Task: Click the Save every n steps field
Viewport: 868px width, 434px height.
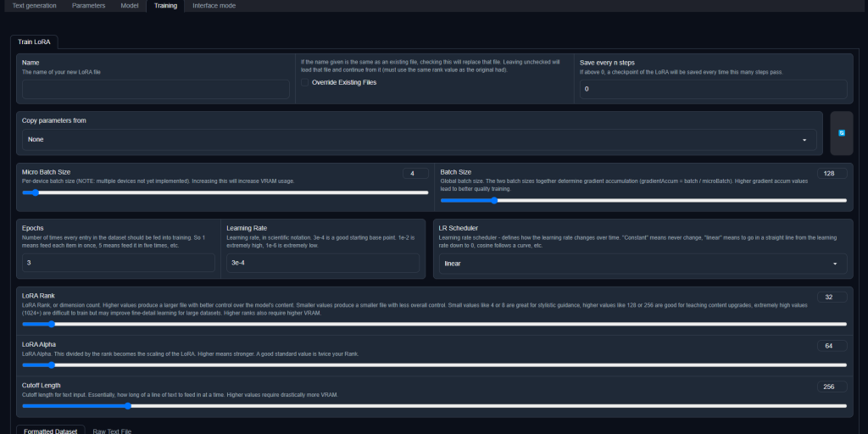Action: click(713, 89)
